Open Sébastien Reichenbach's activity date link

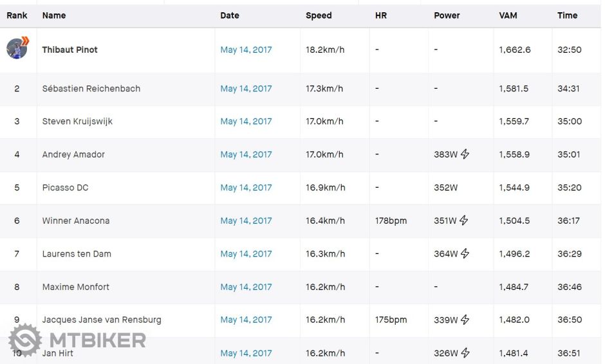246,89
